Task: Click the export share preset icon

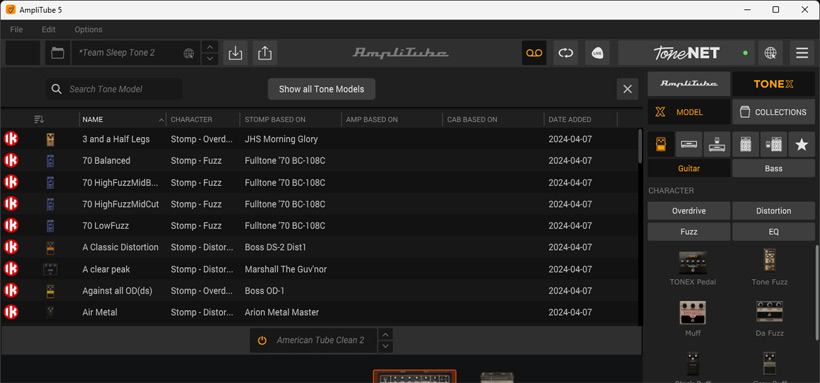Action: pyautogui.click(x=265, y=53)
